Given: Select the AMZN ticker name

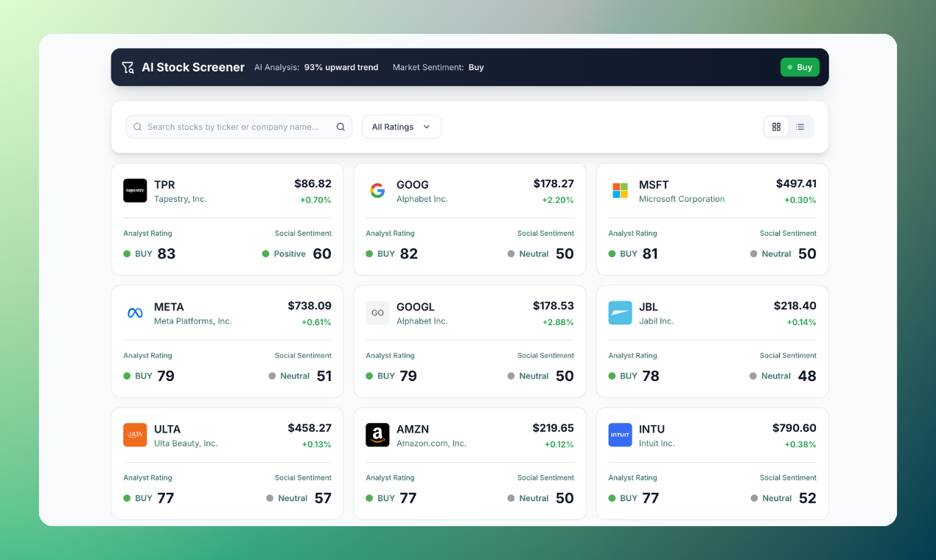Looking at the screenshot, I should (413, 429).
